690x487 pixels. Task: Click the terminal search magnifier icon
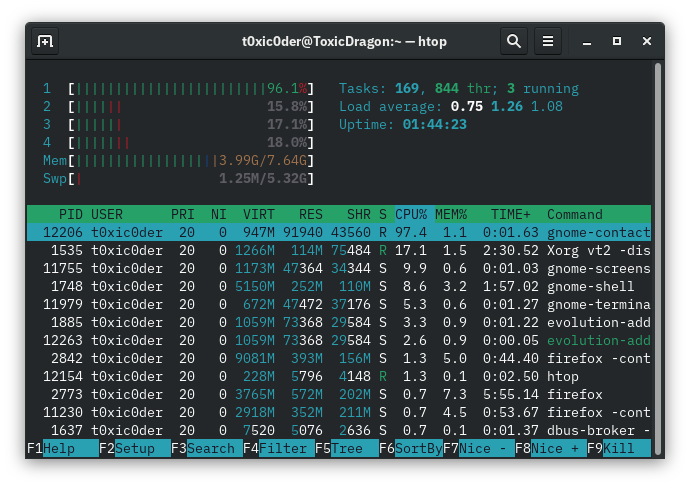[514, 41]
